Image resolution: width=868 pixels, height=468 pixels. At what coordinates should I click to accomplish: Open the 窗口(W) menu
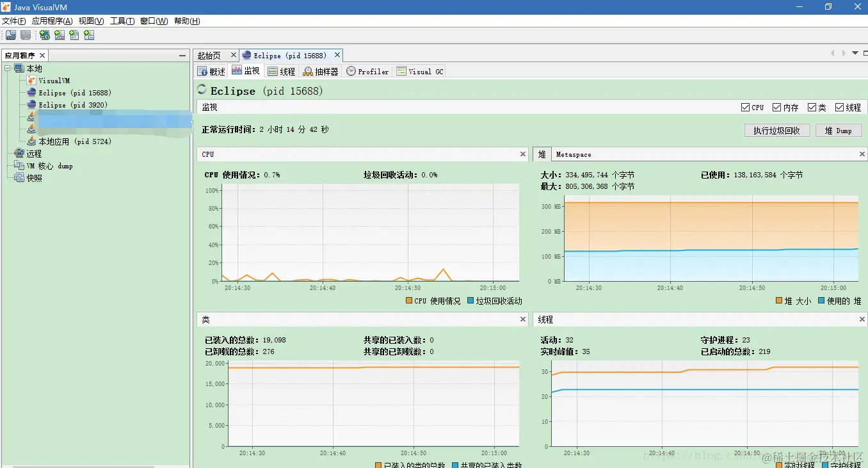coord(154,21)
